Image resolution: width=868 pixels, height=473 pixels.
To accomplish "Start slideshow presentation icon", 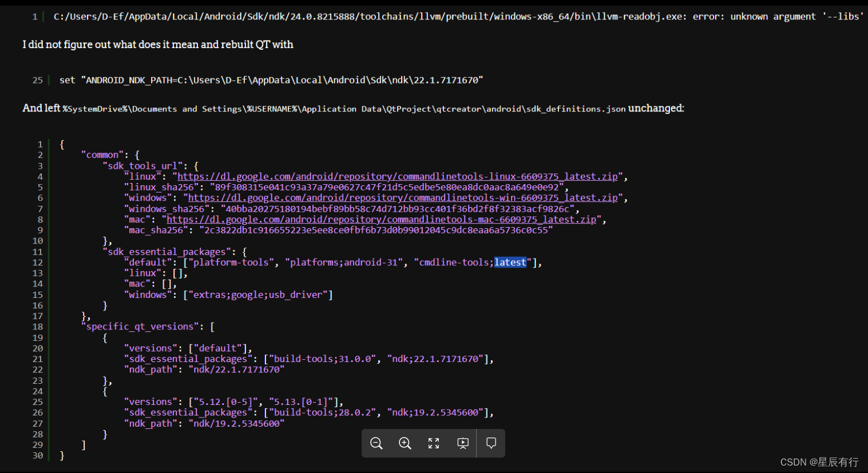I will tap(462, 443).
